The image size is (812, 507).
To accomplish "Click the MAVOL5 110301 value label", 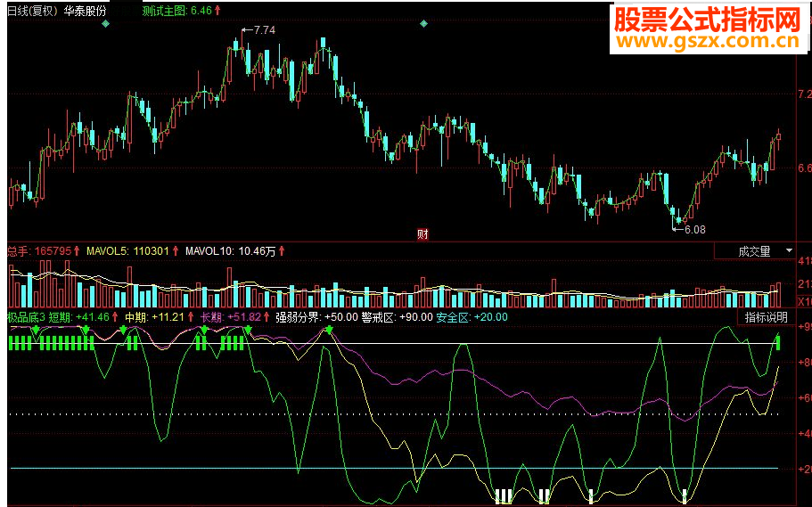I will click(127, 251).
